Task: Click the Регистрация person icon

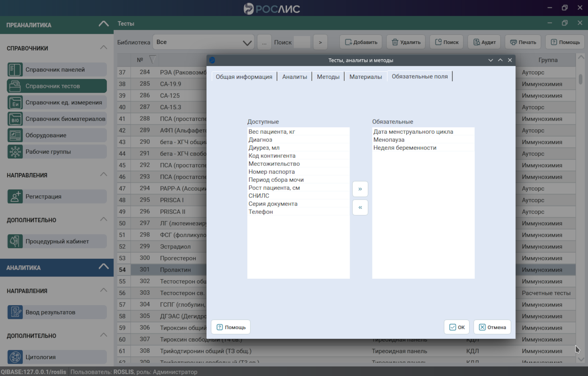Action: click(x=15, y=196)
